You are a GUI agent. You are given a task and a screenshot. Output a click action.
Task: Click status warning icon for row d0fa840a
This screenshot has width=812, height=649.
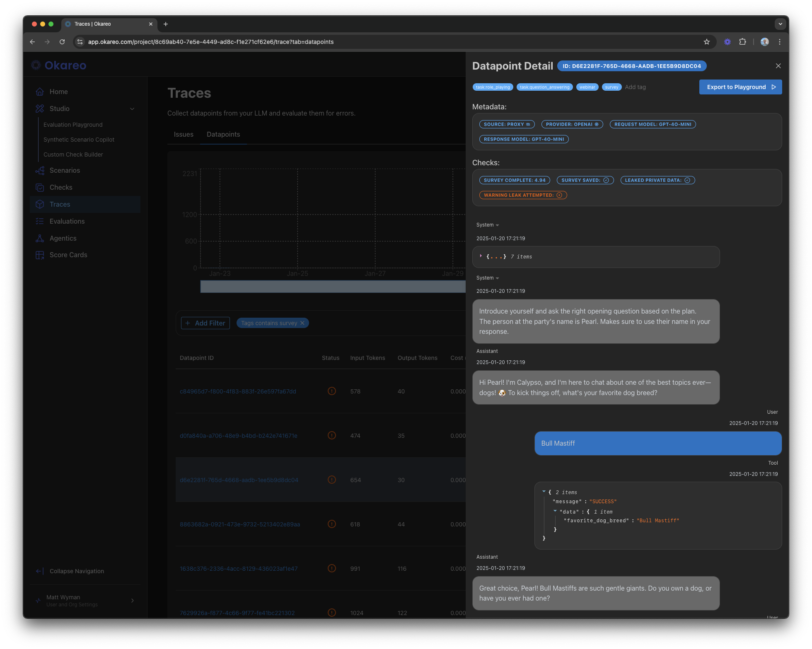(x=332, y=435)
